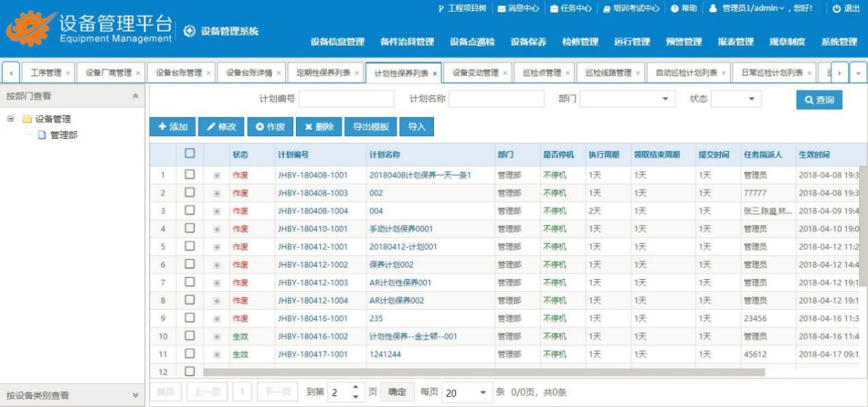The width and height of the screenshot is (868, 407).
Task: Click the 导出模板 button
Action: click(x=370, y=127)
